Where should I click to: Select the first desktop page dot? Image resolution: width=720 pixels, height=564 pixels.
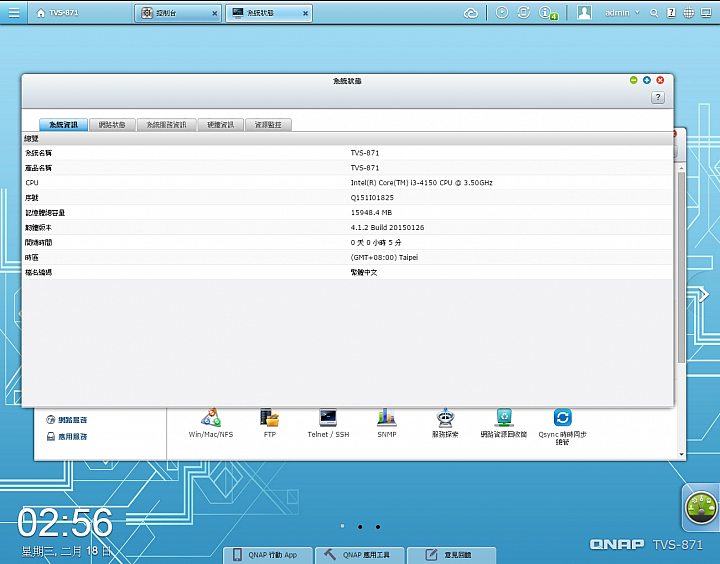[343, 526]
